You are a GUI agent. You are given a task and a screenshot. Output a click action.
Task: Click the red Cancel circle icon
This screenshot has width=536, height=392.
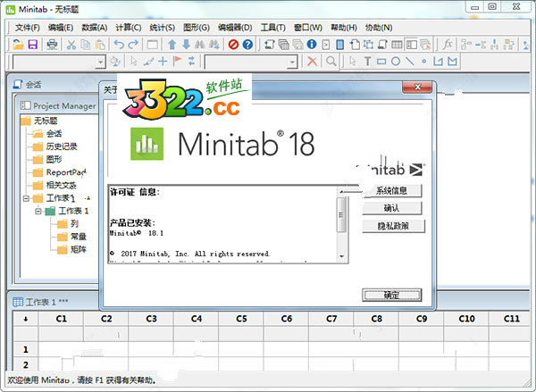(x=233, y=45)
